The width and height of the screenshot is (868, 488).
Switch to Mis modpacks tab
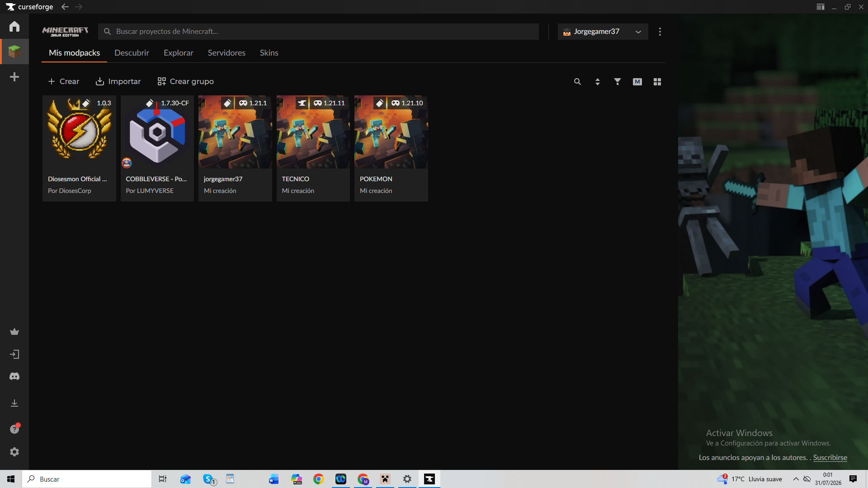tap(74, 53)
